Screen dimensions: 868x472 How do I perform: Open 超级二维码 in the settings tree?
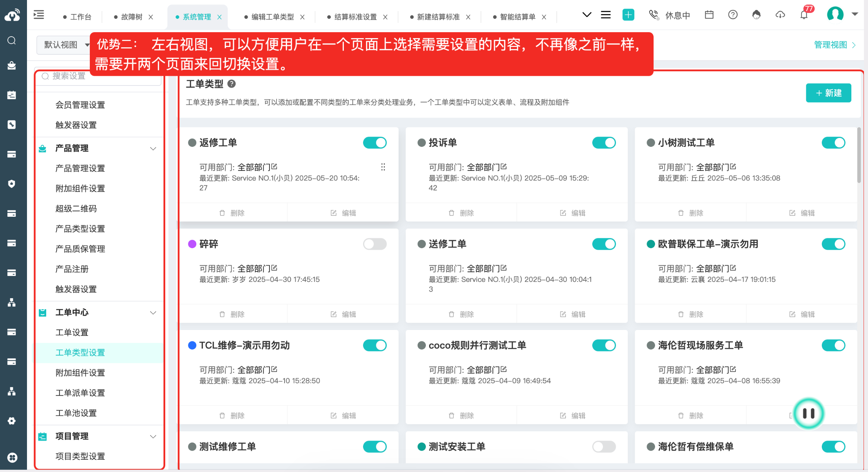pos(76,209)
